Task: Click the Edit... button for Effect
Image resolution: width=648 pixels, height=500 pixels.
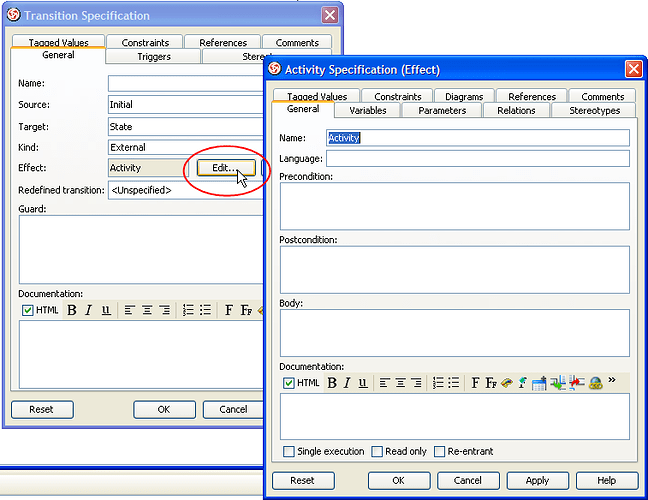Action: click(x=225, y=168)
